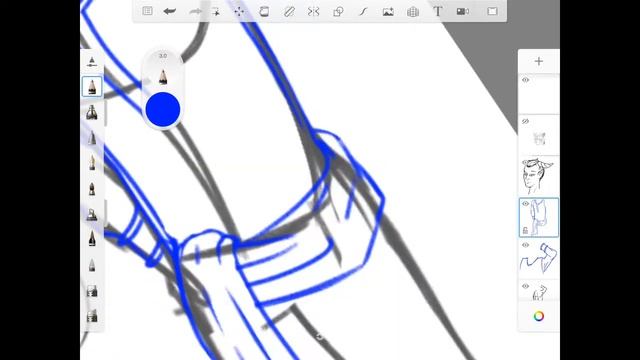Viewport: 640px width, 360px height.
Task: Redo the undone stroke
Action: pyautogui.click(x=195, y=11)
